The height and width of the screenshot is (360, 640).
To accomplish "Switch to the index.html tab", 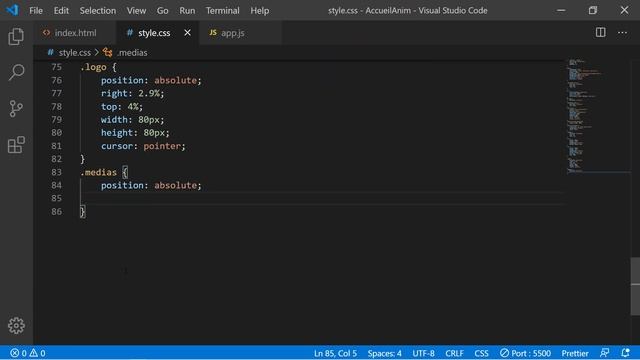I will (76, 33).
